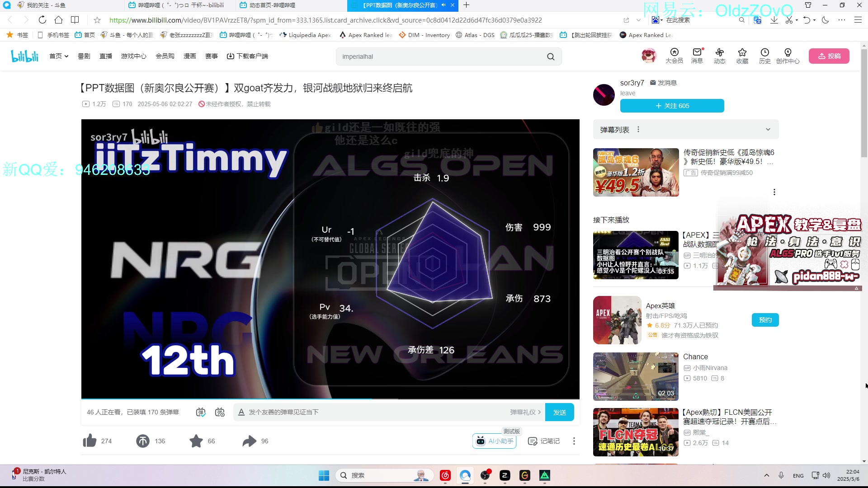Open Liquipedia Apex bookmark
Image resolution: width=868 pixels, height=488 pixels.
pos(305,35)
